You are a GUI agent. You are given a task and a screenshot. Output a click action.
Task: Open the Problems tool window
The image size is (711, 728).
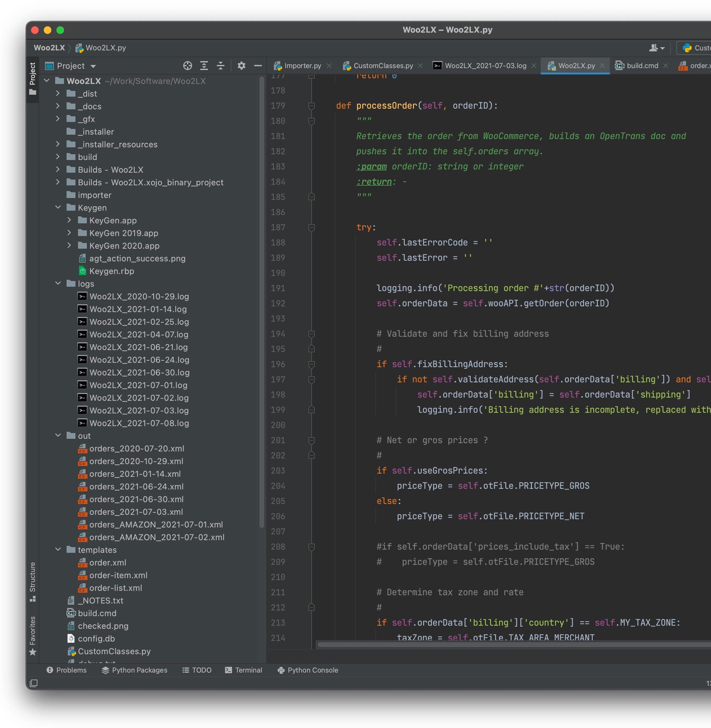click(x=67, y=670)
